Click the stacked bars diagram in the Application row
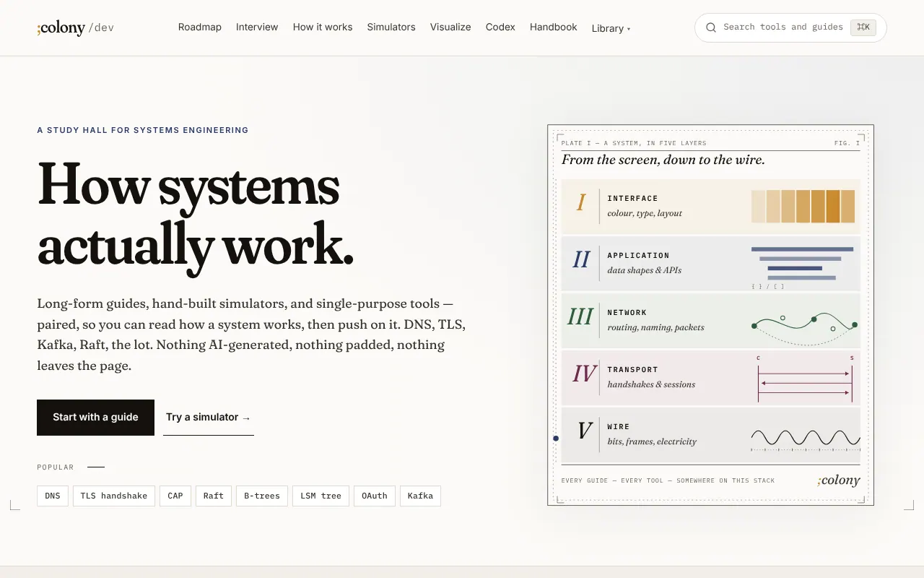924x578 pixels. pyautogui.click(x=802, y=264)
